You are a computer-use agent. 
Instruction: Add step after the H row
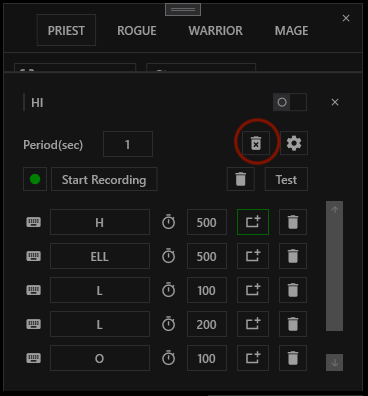pyautogui.click(x=253, y=222)
